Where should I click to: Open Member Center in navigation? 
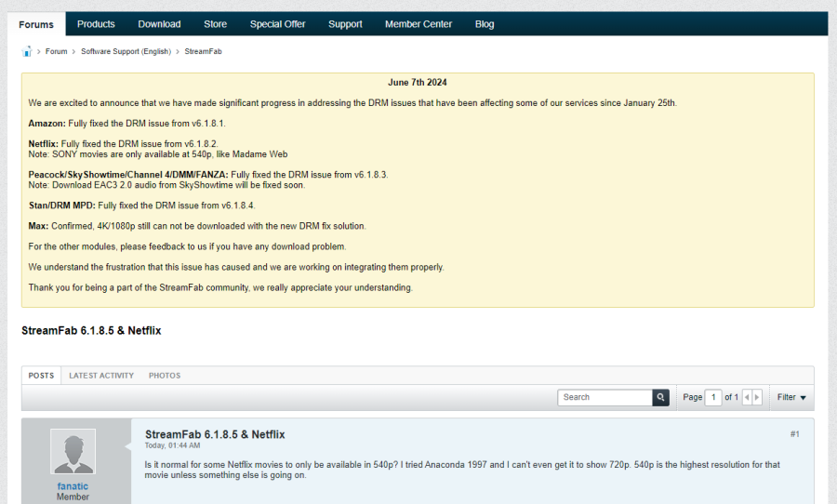[x=418, y=24]
